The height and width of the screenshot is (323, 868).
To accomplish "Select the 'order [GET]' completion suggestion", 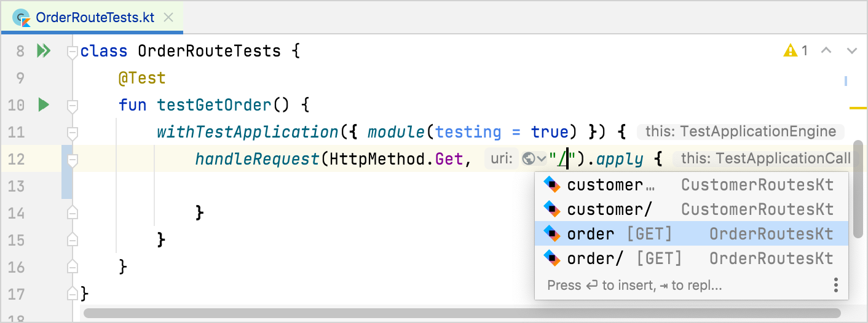I will pyautogui.click(x=692, y=233).
